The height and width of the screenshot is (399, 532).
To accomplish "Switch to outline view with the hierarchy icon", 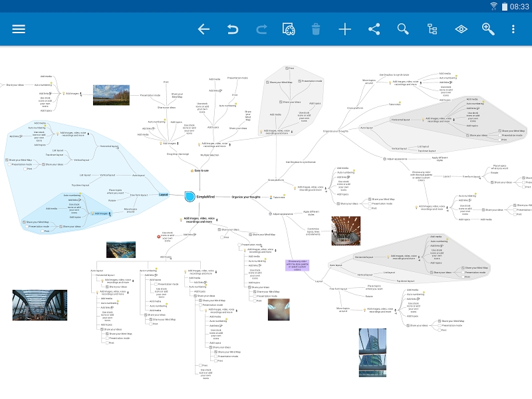I will click(432, 29).
